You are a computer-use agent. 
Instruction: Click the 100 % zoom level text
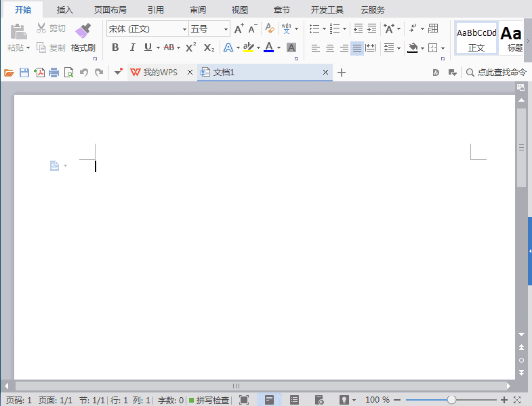click(x=377, y=400)
